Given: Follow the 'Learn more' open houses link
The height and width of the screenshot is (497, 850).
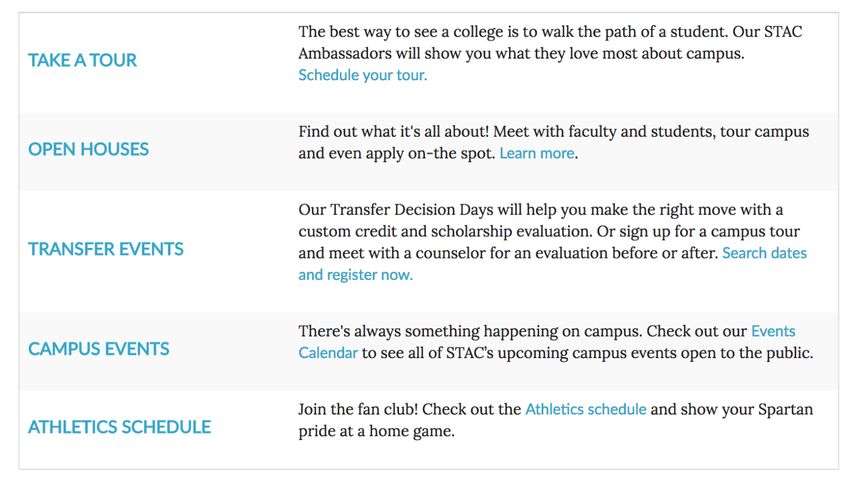Looking at the screenshot, I should [537, 153].
